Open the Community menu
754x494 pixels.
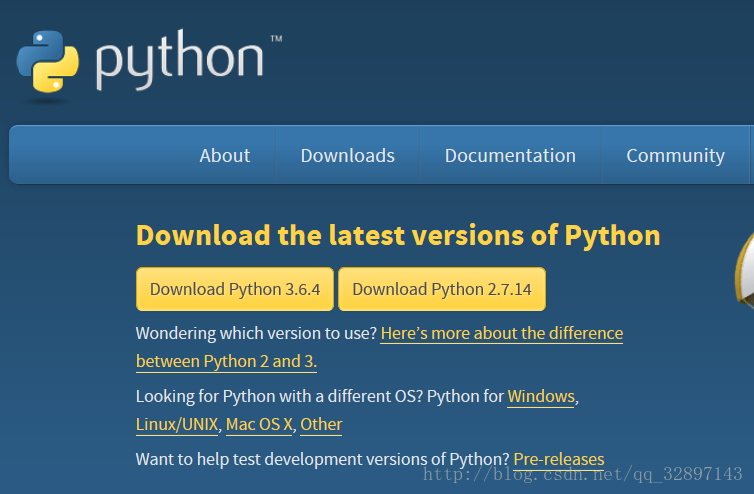tap(675, 155)
